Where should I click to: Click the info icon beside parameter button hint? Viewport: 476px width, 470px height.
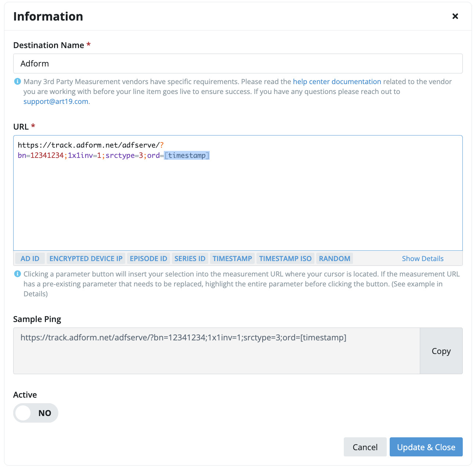pyautogui.click(x=17, y=274)
